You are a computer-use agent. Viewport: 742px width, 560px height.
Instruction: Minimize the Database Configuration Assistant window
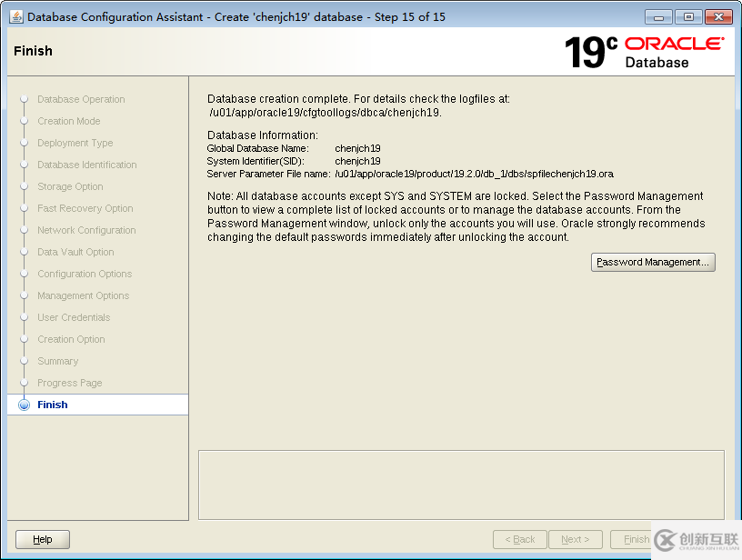658,17
